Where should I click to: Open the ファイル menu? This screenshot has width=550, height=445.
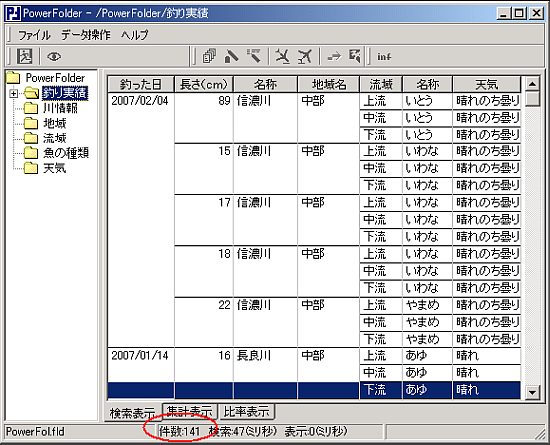point(34,35)
